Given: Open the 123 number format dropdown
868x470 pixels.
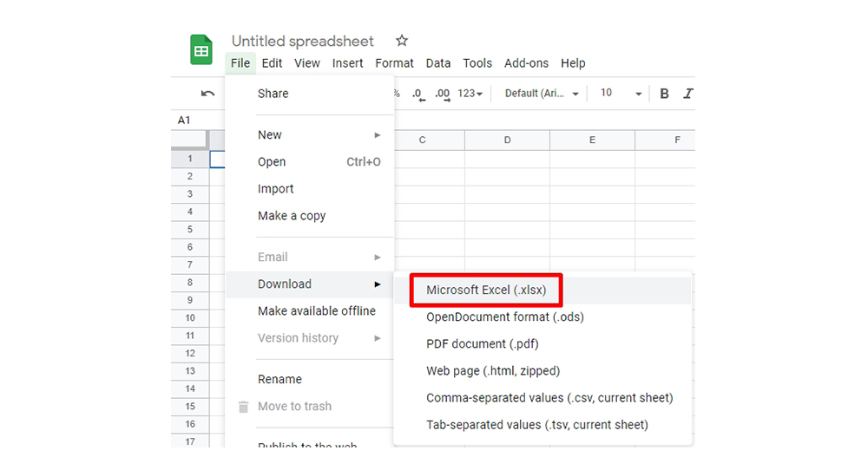Looking at the screenshot, I should [470, 94].
